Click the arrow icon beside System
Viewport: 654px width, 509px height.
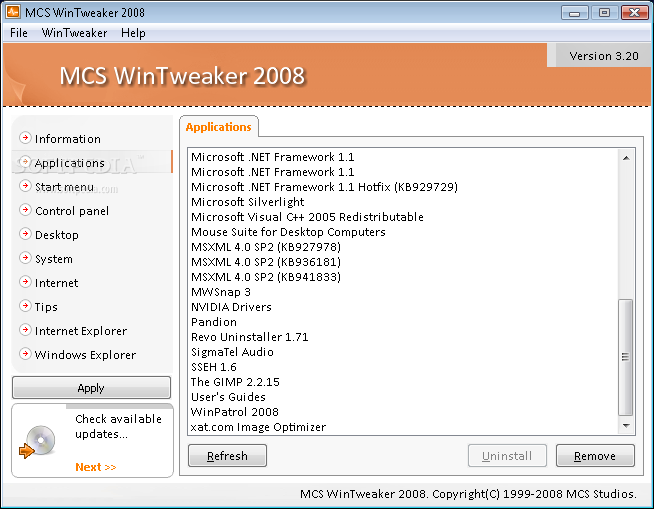click(x=25, y=258)
